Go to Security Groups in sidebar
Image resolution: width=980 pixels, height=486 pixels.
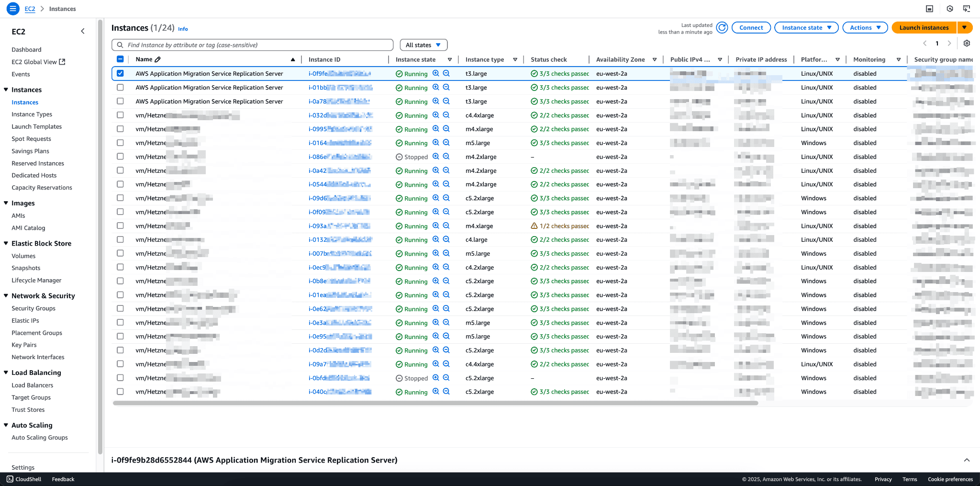tap(33, 308)
